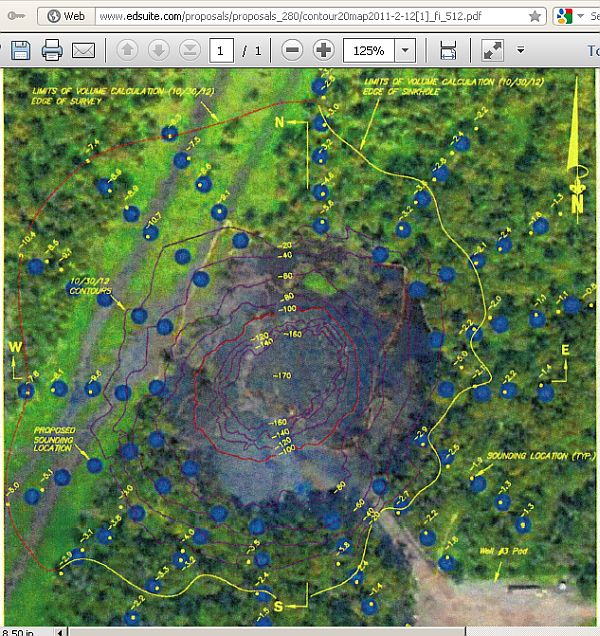Open the 125% zoom level dropdown

point(404,50)
